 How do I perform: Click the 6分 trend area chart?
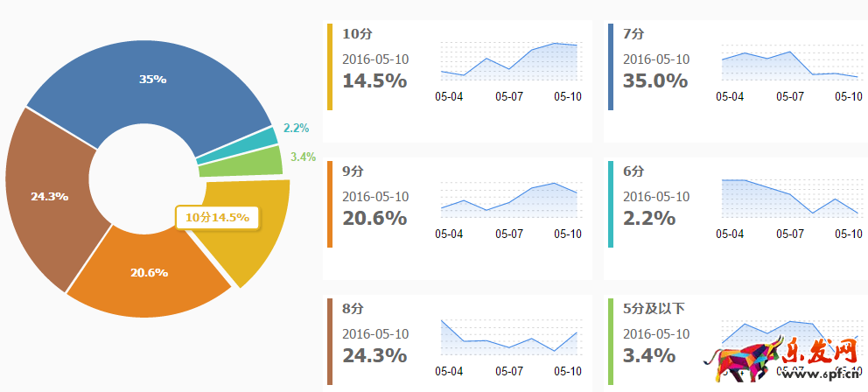[x=789, y=198]
